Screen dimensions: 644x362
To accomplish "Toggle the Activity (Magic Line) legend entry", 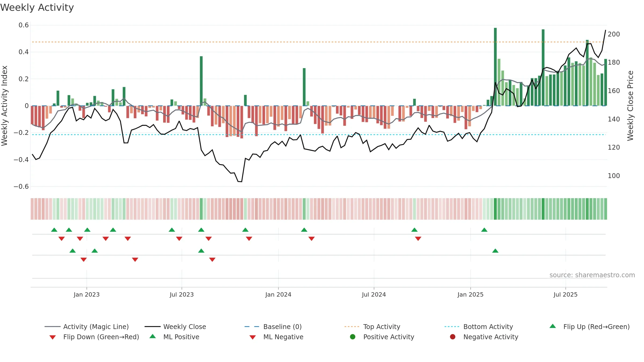I will coord(87,327).
